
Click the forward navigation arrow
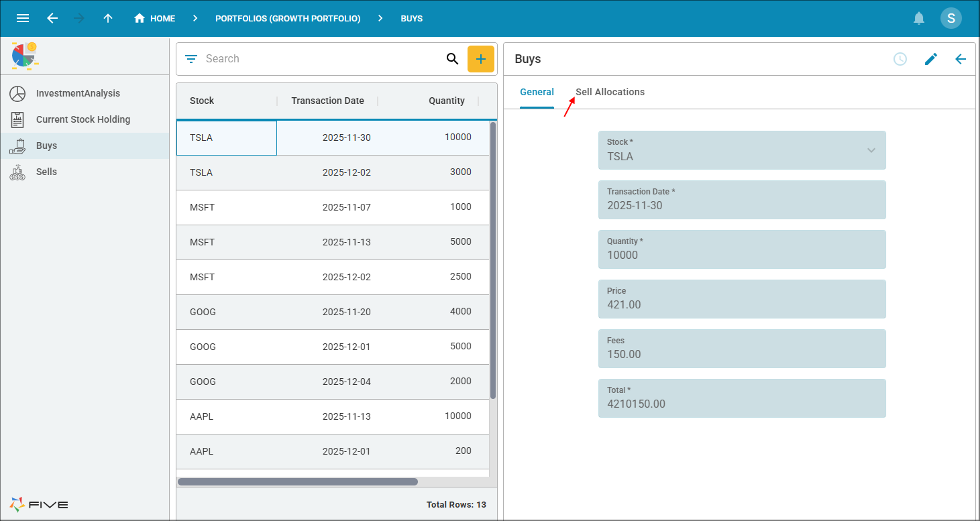[79, 18]
